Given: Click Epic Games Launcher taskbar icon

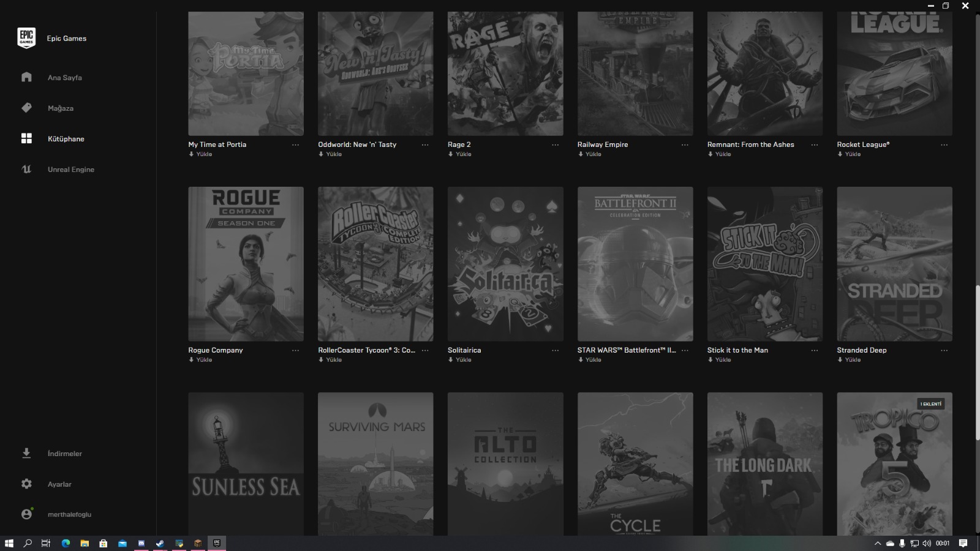Looking at the screenshot, I should [217, 543].
